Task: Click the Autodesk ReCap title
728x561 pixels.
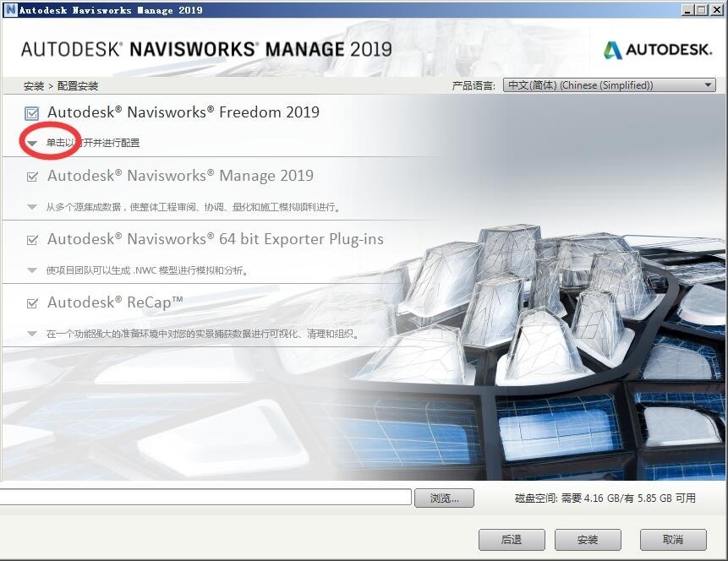Action: pos(115,302)
